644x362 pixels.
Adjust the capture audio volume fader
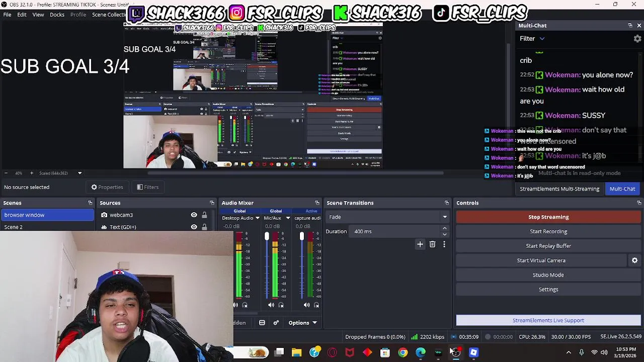[x=302, y=236]
